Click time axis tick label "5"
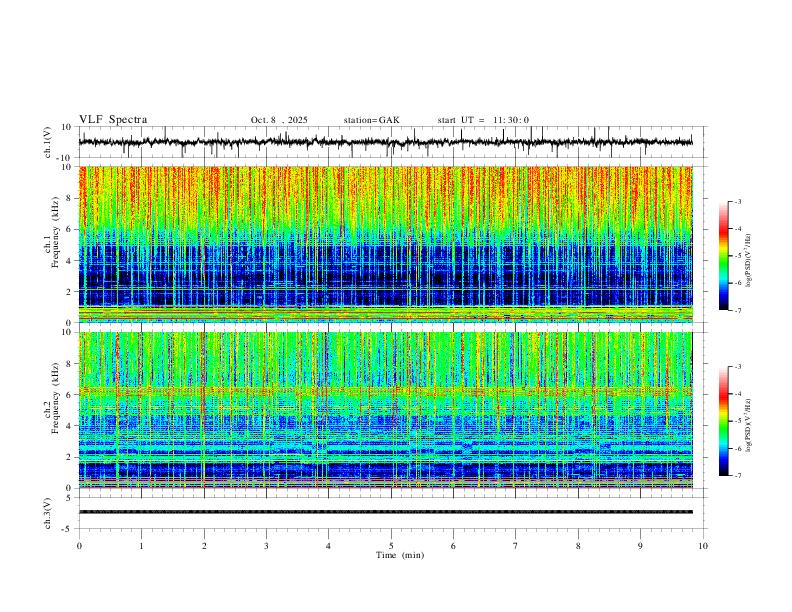 [391, 546]
